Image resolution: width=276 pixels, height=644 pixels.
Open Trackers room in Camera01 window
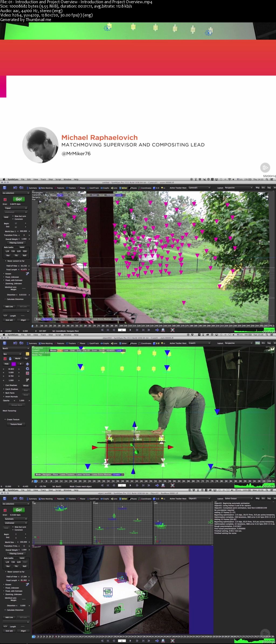tap(71, 188)
